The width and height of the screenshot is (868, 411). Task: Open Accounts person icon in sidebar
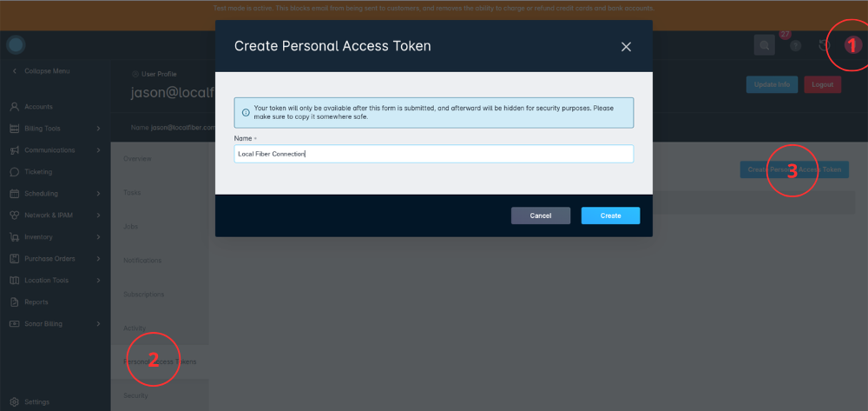[x=15, y=107]
